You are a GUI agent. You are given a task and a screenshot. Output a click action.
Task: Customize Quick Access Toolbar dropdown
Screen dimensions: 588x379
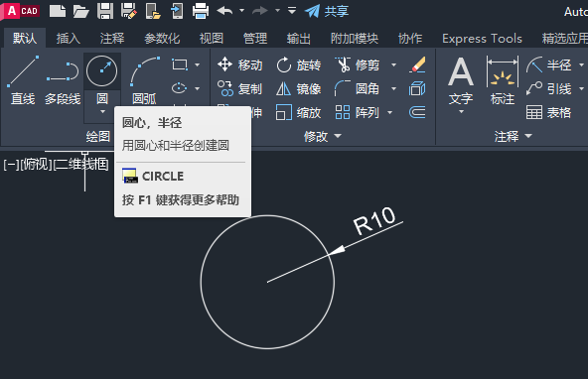pos(292,11)
